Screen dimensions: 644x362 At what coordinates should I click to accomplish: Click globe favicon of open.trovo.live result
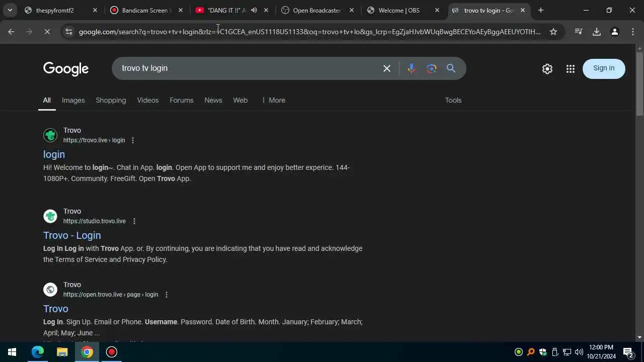tap(50, 290)
